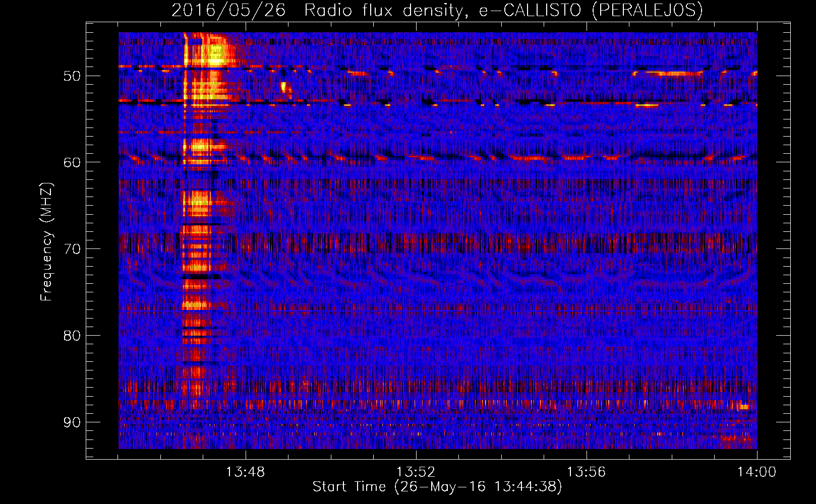The image size is (816, 504).
Task: Click the 13:56 time tick label
Action: (586, 472)
